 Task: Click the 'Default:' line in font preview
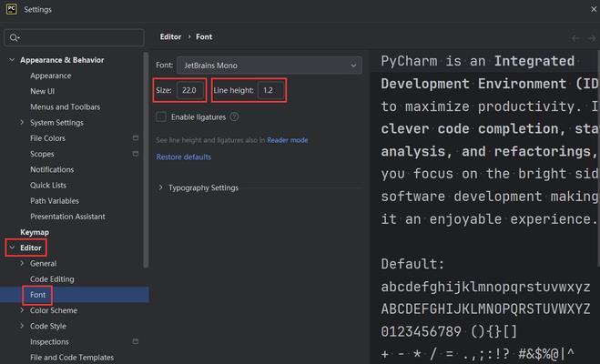pyautogui.click(x=412, y=264)
